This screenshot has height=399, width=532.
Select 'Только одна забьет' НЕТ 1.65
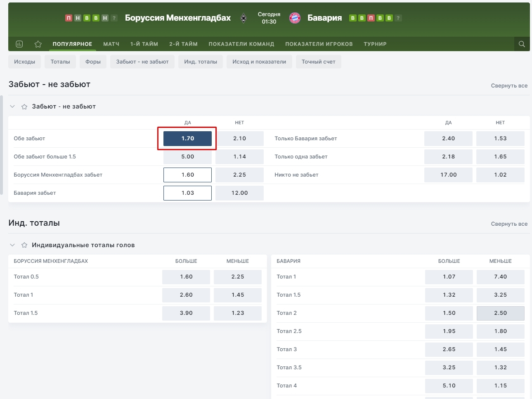tap(500, 157)
